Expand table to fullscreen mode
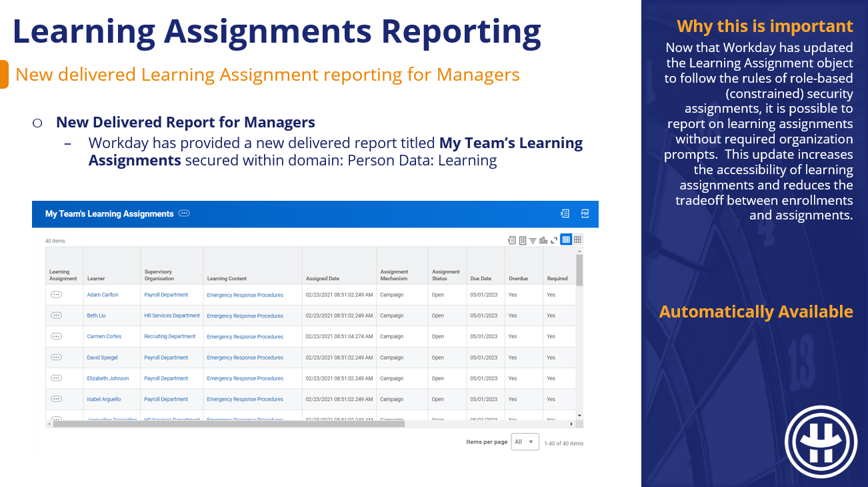Viewport: 868px width, 487px height. [x=554, y=240]
